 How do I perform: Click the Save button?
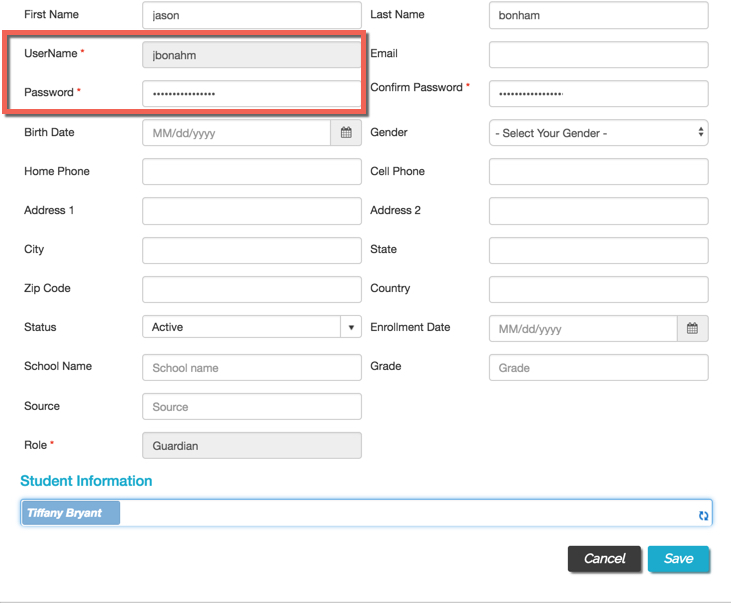pyautogui.click(x=678, y=558)
